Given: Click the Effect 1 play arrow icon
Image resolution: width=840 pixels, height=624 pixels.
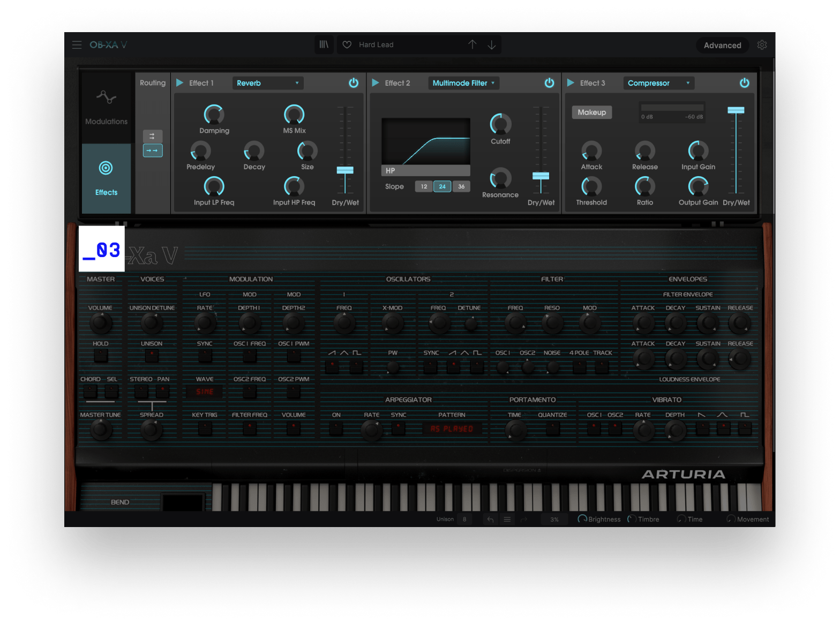Looking at the screenshot, I should (x=180, y=83).
